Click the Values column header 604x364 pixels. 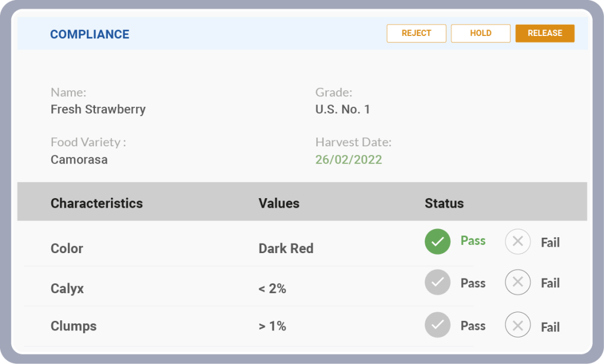[x=279, y=204]
